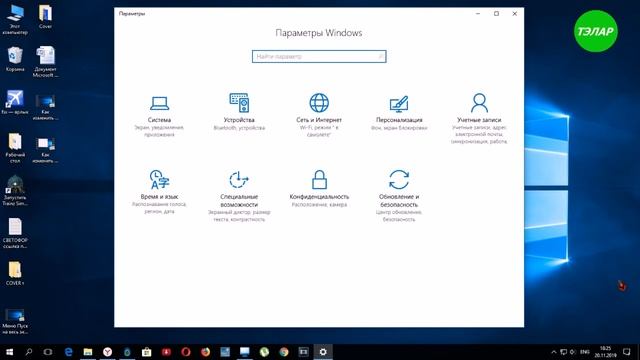The image size is (640, 360).
Task: Select the Документ Microsoft desktop file
Action: coord(45,62)
